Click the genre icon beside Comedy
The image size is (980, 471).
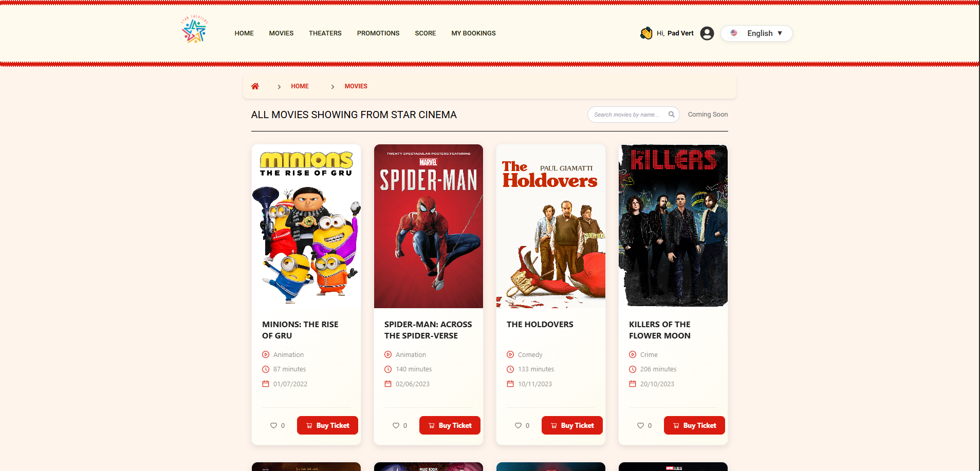(510, 354)
